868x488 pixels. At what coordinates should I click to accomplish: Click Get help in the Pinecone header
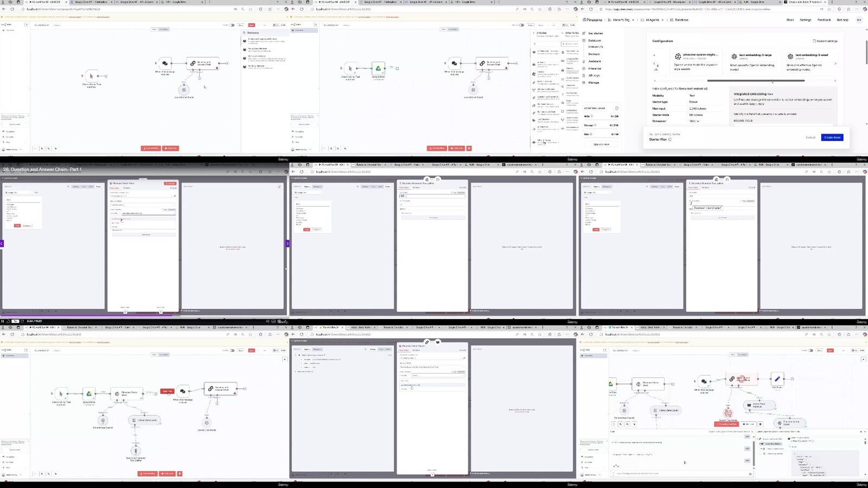click(843, 20)
